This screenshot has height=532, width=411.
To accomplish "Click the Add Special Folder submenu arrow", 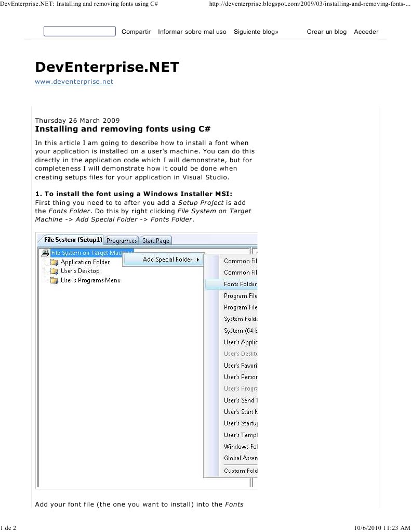I will [x=197, y=259].
